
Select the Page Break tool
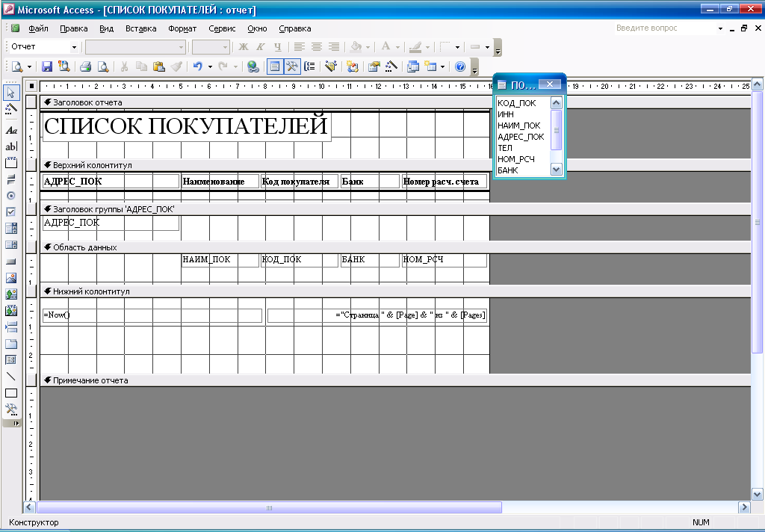click(x=10, y=327)
